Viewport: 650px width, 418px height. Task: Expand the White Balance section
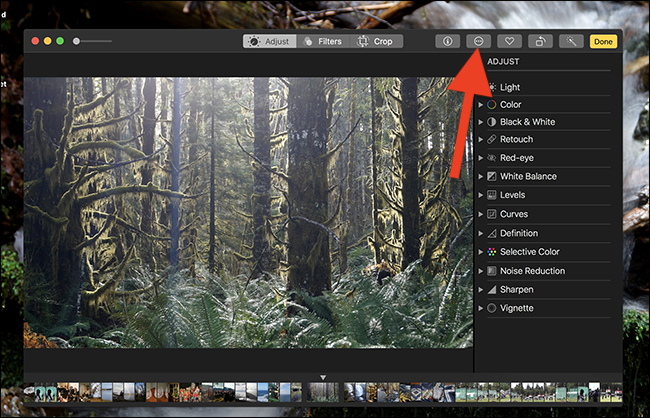click(x=480, y=177)
